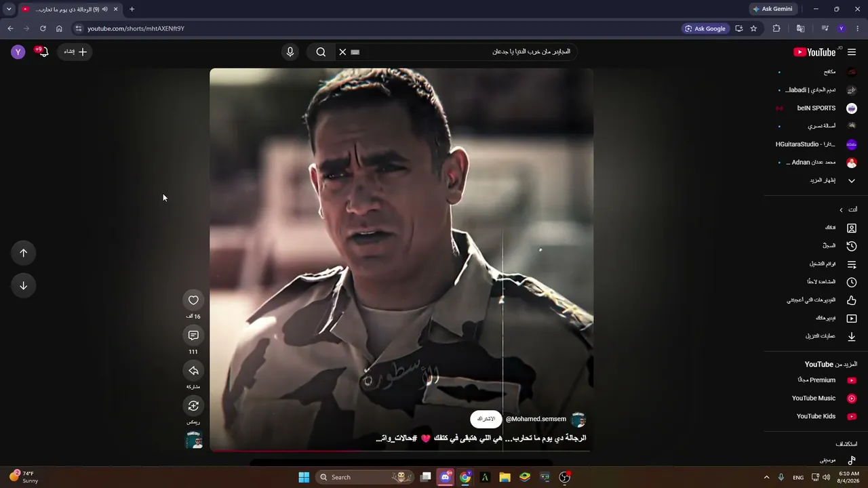Toggle the YouTube guide hamburger menu
Viewport: 868px width, 488px height.
pos(852,52)
